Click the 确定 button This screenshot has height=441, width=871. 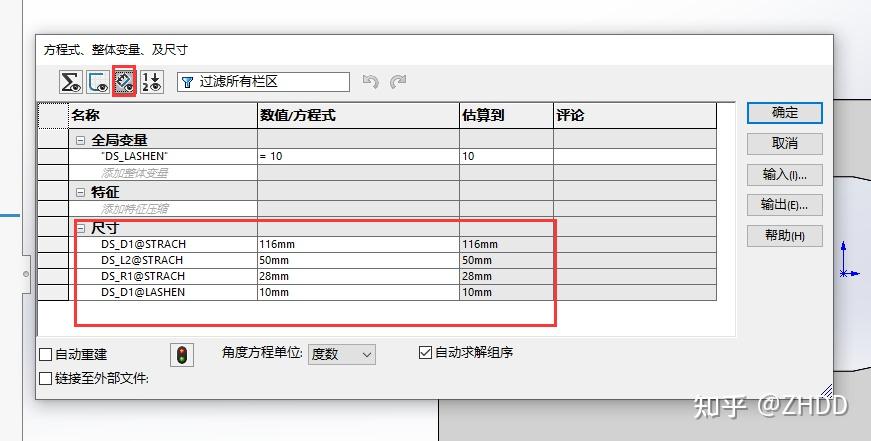[x=784, y=113]
